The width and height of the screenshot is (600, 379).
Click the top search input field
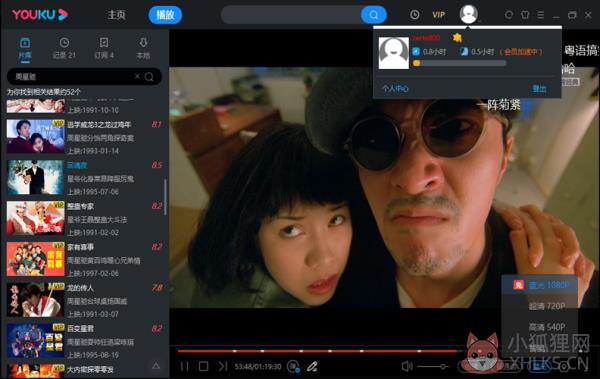click(x=291, y=15)
